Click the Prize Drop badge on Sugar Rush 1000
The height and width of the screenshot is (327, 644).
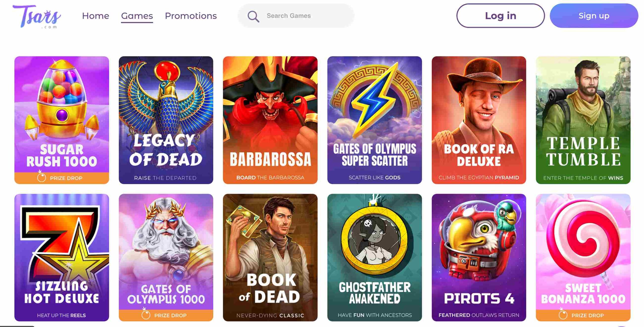tap(62, 178)
